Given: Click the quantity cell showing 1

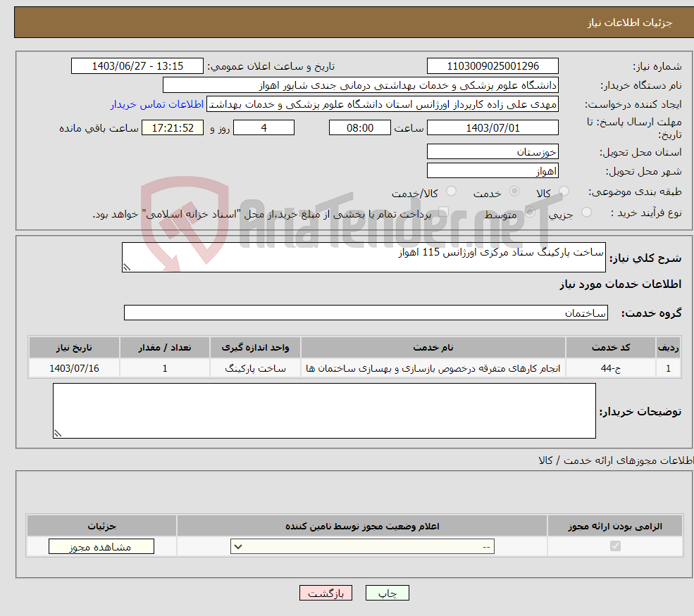Looking at the screenshot, I should 165,368.
